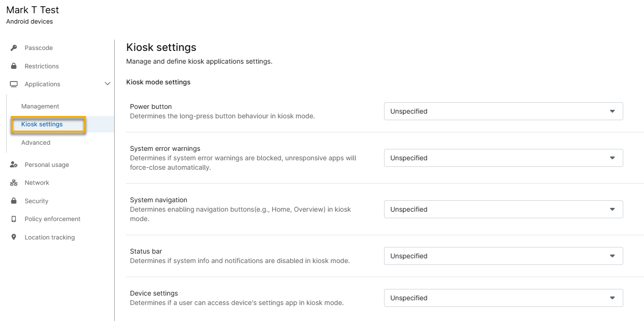
Task: Open the Power button dropdown
Action: (x=503, y=111)
